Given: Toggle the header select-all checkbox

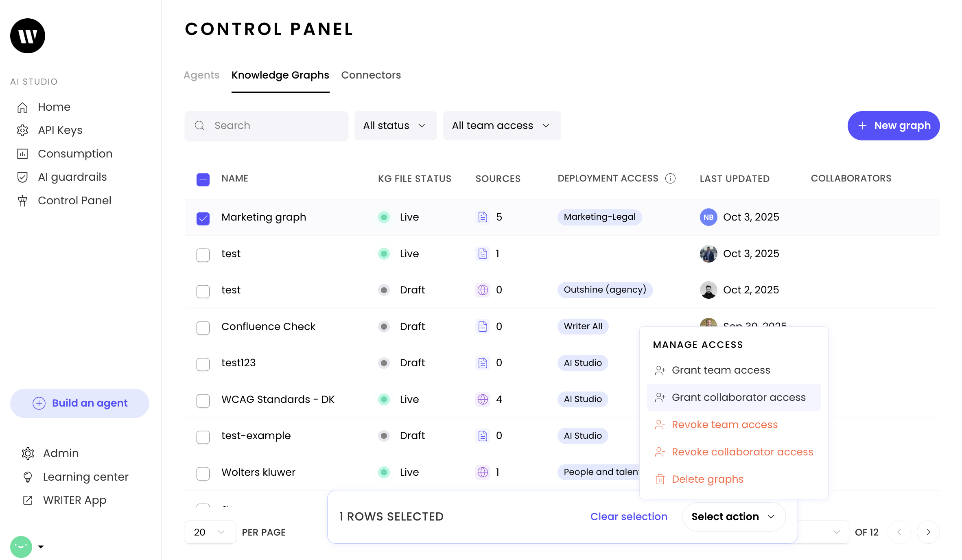Looking at the screenshot, I should (203, 179).
